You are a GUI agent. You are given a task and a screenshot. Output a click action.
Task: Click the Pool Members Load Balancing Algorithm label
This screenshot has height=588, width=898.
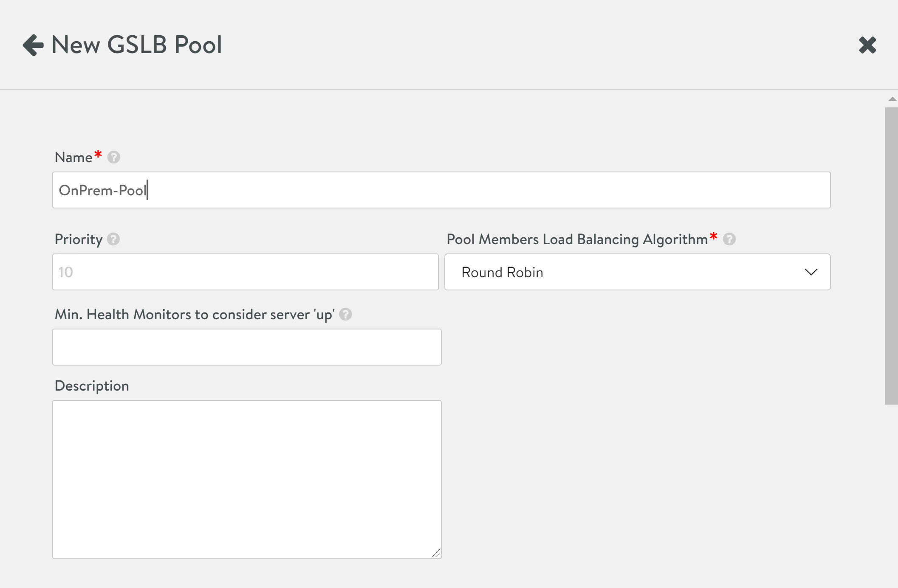pos(576,239)
